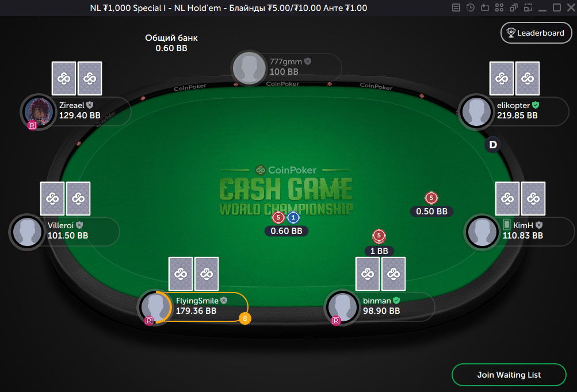Click elikopter's green verified shield
Image resolution: width=577 pixels, height=392 pixels.
[x=536, y=105]
